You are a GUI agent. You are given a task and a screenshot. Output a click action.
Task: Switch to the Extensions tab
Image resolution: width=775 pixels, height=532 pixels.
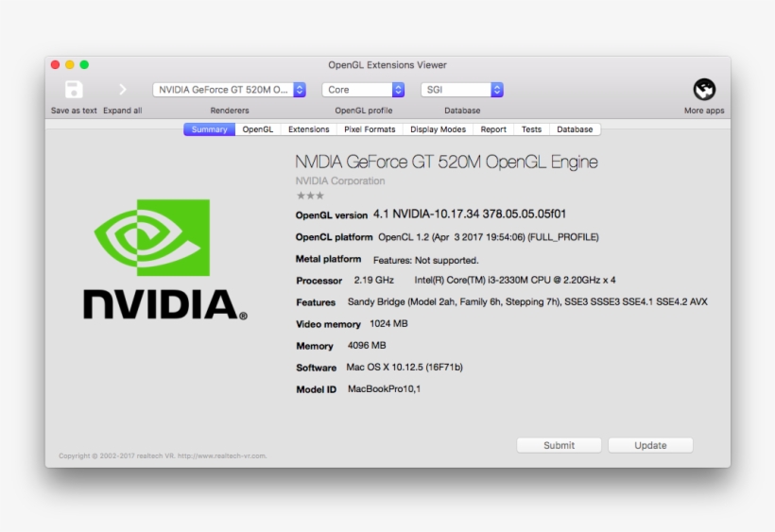pyautogui.click(x=308, y=129)
